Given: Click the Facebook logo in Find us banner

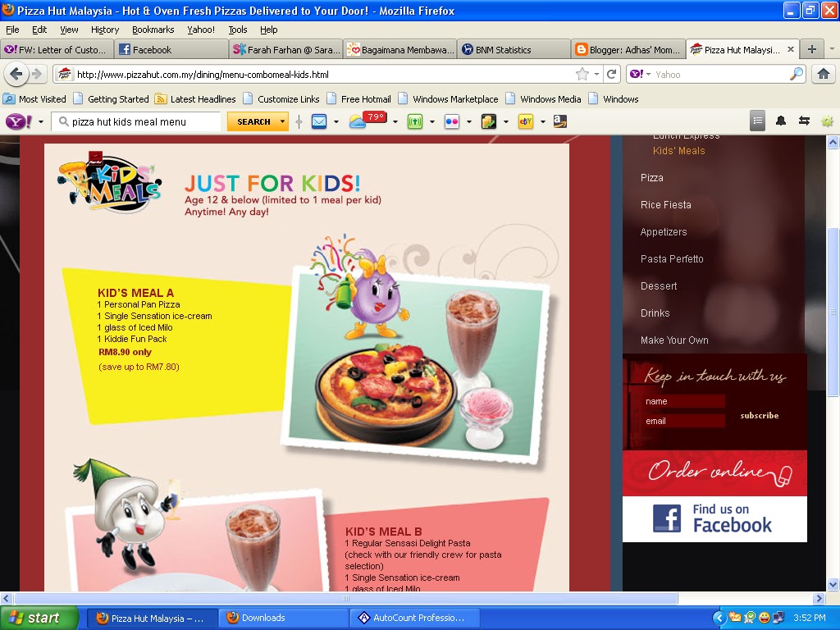Looking at the screenshot, I should pos(667,518).
